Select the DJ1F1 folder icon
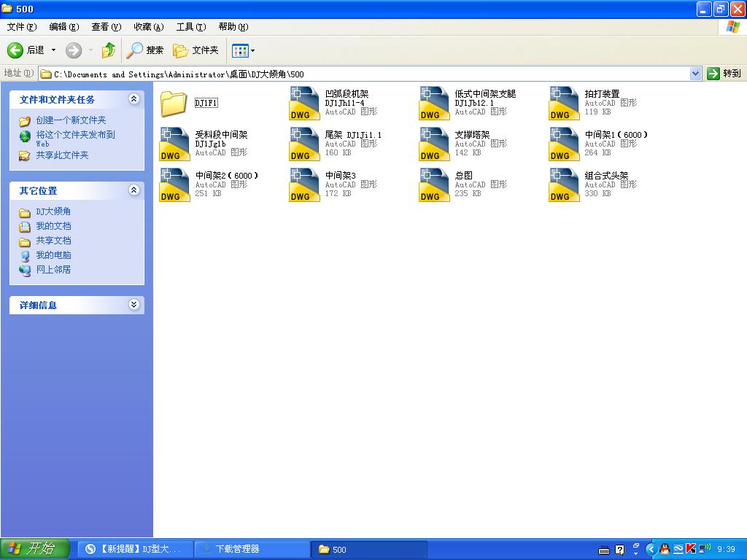This screenshot has height=560, width=747. [x=174, y=104]
